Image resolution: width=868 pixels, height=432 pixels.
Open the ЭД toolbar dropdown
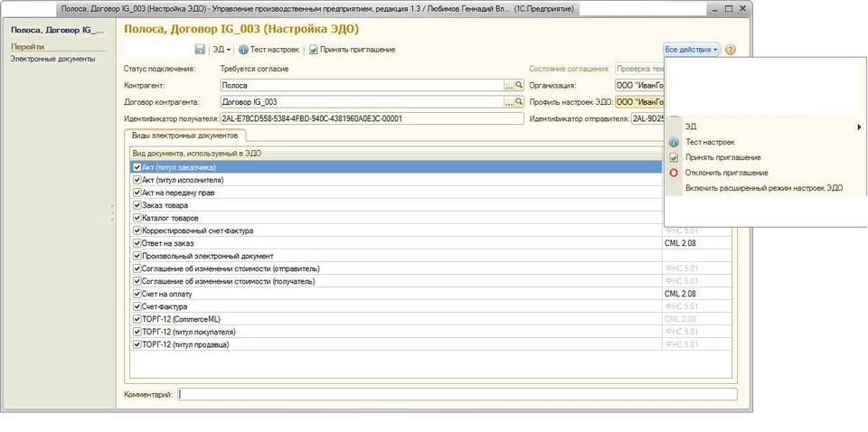pos(222,50)
